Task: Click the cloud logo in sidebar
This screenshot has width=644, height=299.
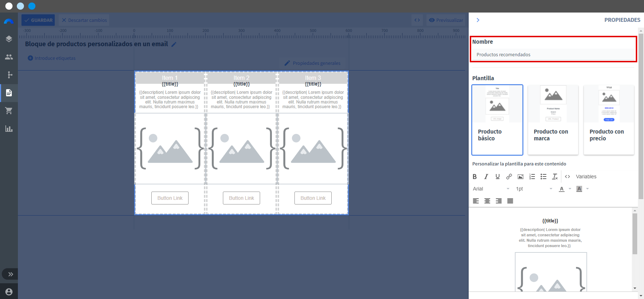Action: (9, 21)
